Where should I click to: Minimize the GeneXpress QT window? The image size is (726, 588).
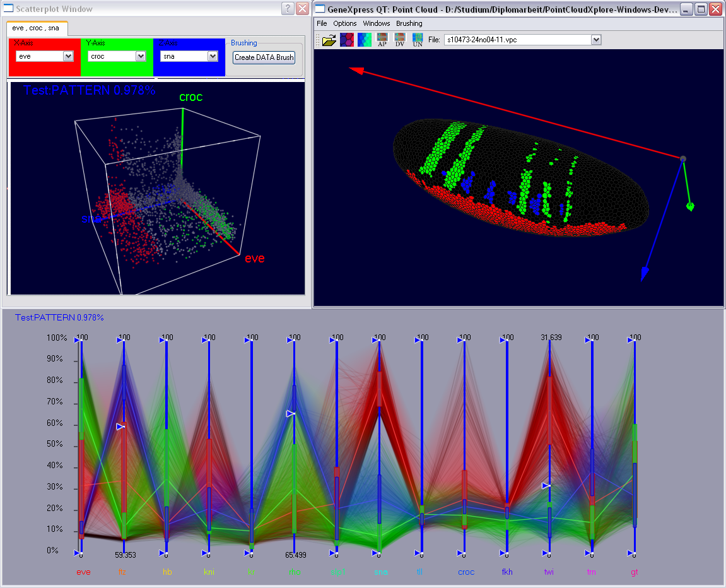[x=687, y=9]
